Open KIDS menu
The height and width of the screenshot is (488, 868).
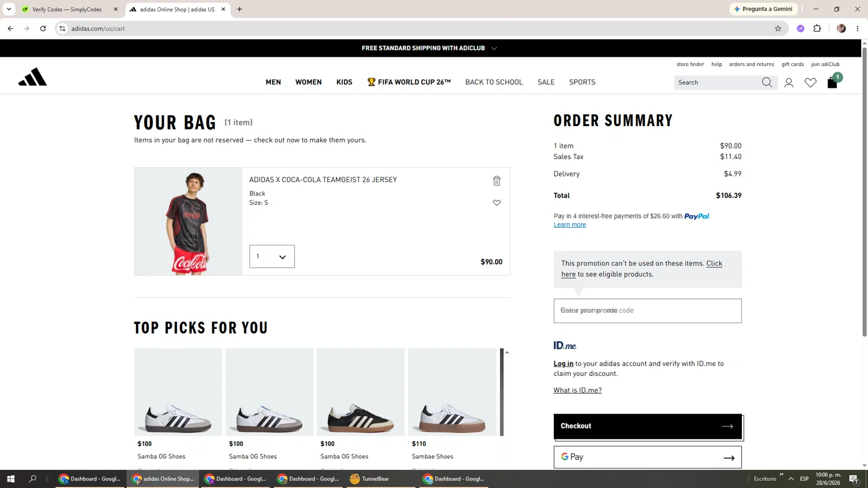tap(344, 82)
